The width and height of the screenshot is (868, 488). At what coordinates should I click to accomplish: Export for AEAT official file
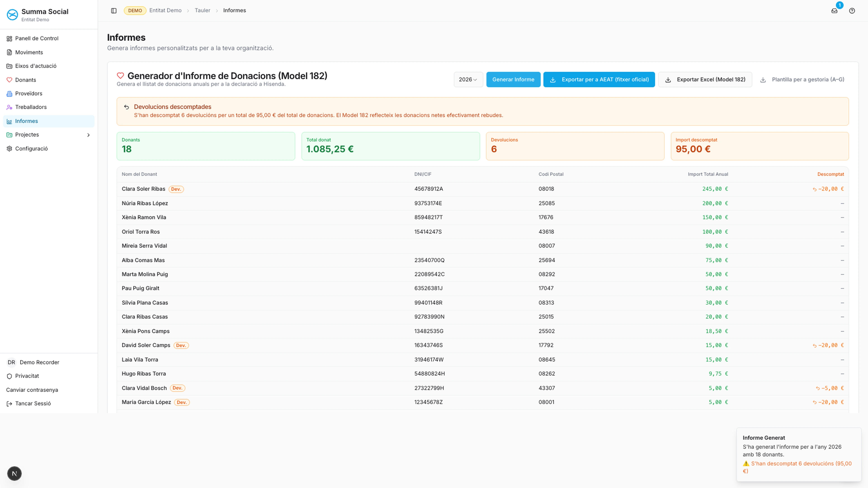tap(599, 80)
